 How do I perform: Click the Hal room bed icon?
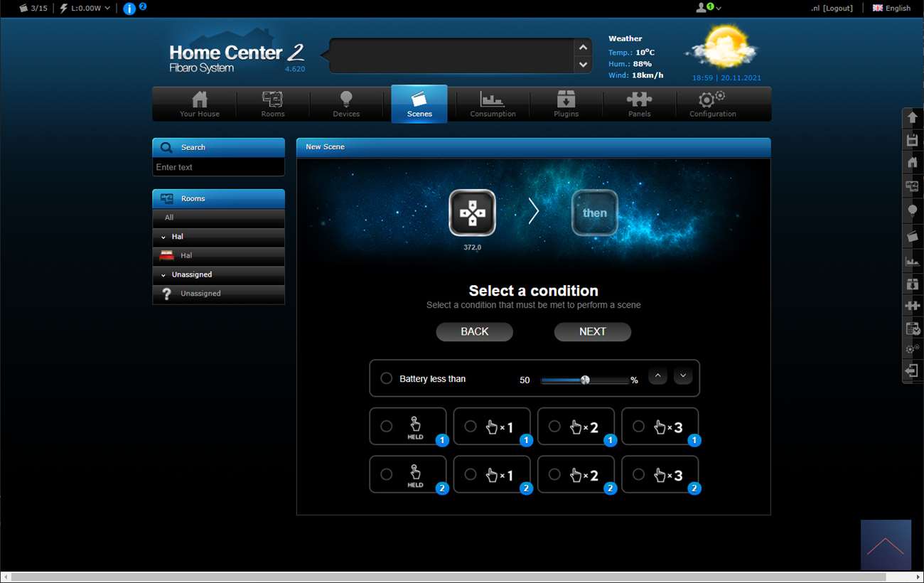[x=167, y=255]
